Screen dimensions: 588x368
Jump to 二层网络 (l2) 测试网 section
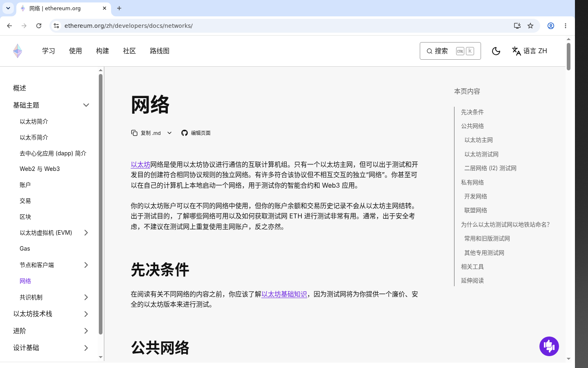pos(490,168)
